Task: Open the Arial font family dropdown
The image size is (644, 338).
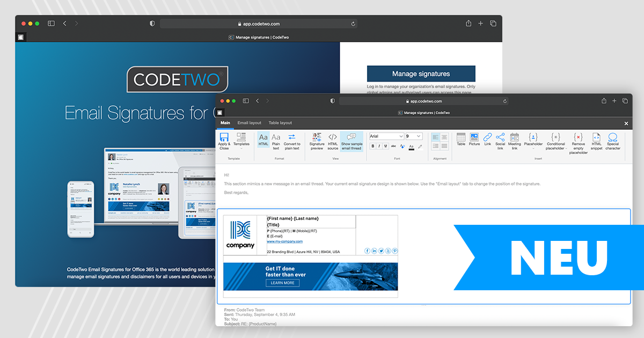Action: 386,136
